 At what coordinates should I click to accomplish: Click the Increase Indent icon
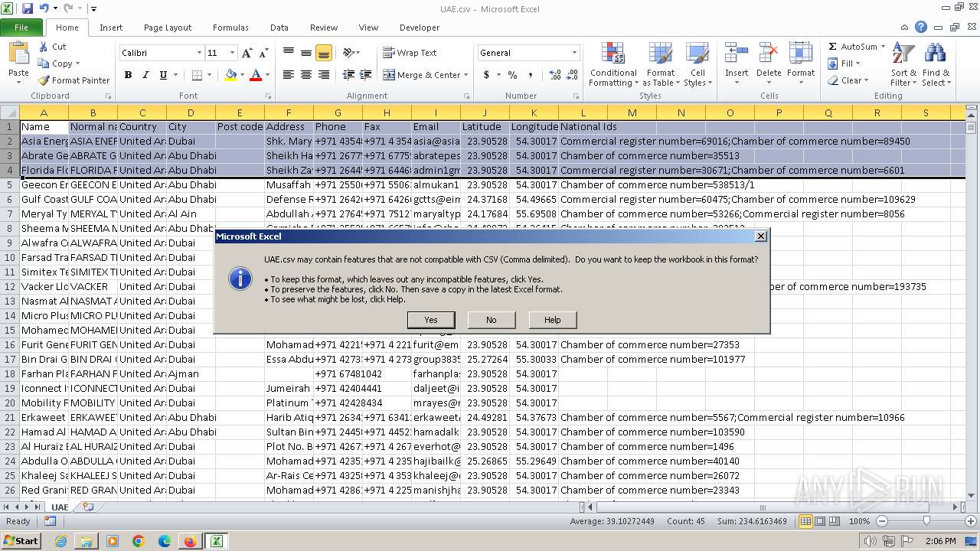(367, 75)
